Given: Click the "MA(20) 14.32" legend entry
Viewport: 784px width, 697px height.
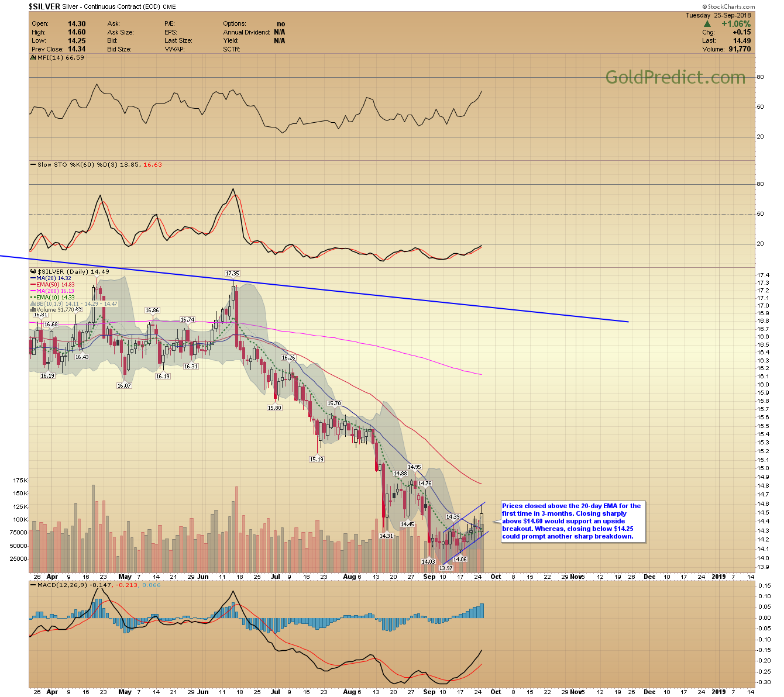Looking at the screenshot, I should [53, 278].
